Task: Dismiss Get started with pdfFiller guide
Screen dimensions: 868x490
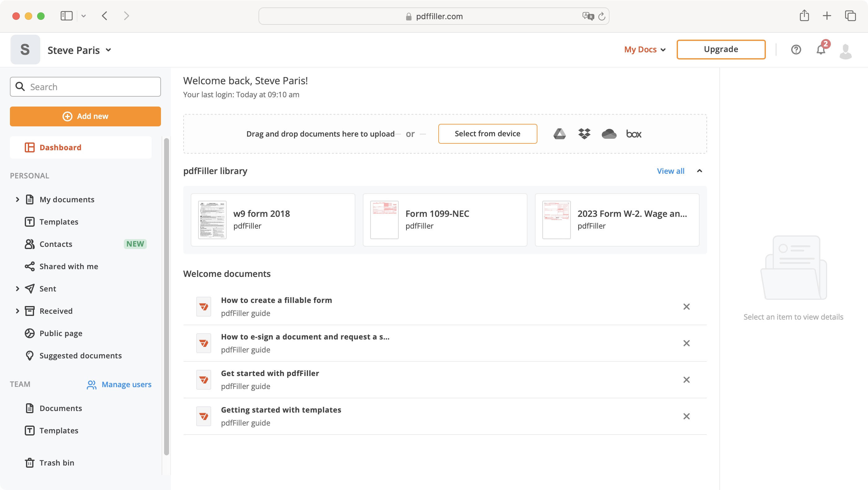Action: click(x=686, y=380)
